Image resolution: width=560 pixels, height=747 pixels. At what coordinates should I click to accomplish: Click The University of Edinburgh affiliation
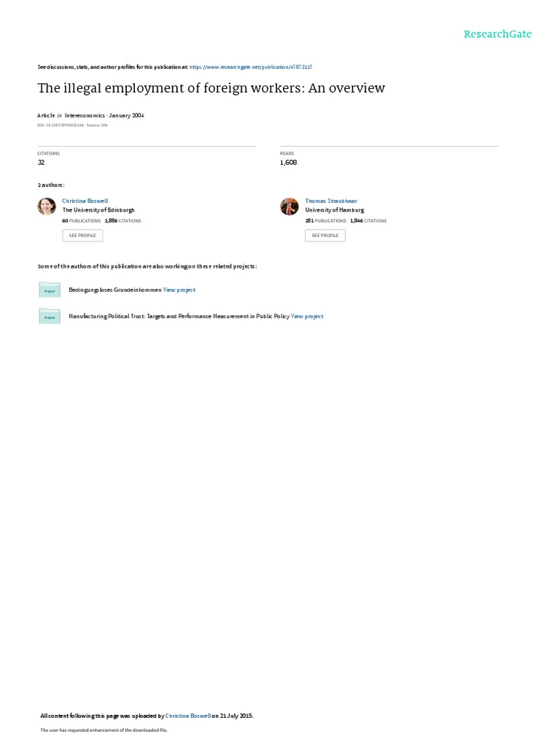pos(98,210)
